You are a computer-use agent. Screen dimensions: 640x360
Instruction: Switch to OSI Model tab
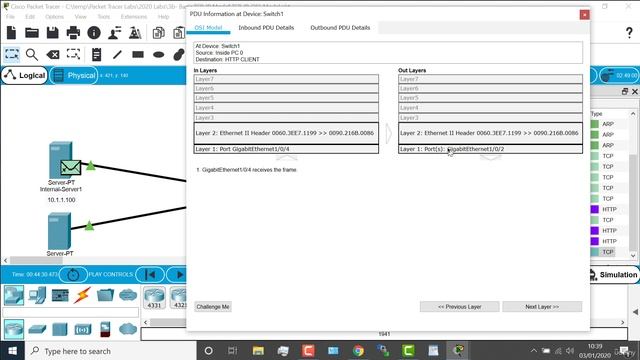click(x=208, y=28)
